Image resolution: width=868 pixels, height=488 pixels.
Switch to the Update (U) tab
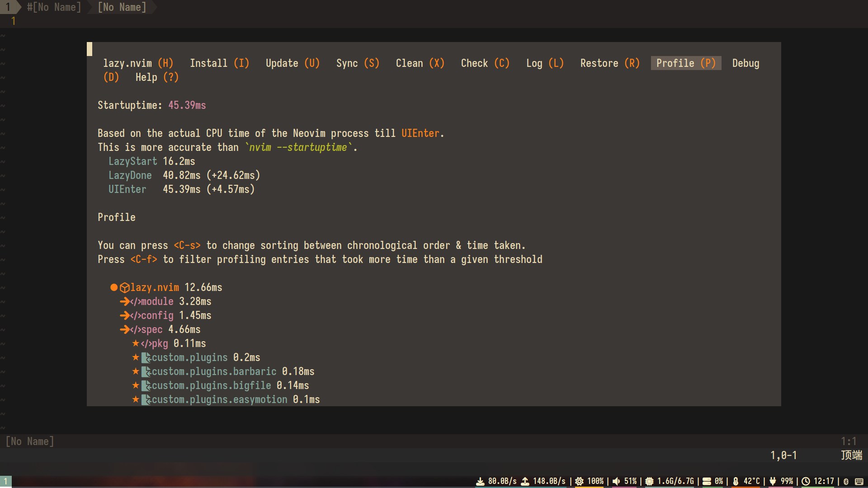[x=292, y=63]
